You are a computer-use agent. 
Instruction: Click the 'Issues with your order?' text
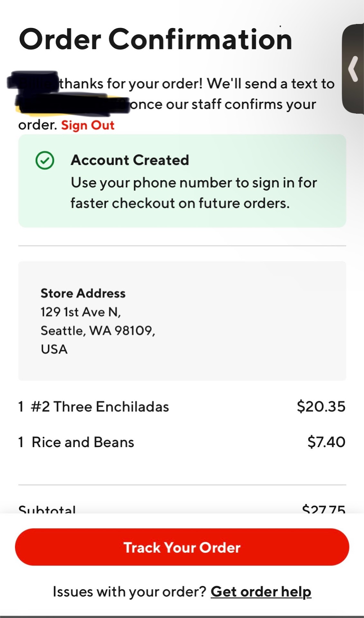point(129,592)
